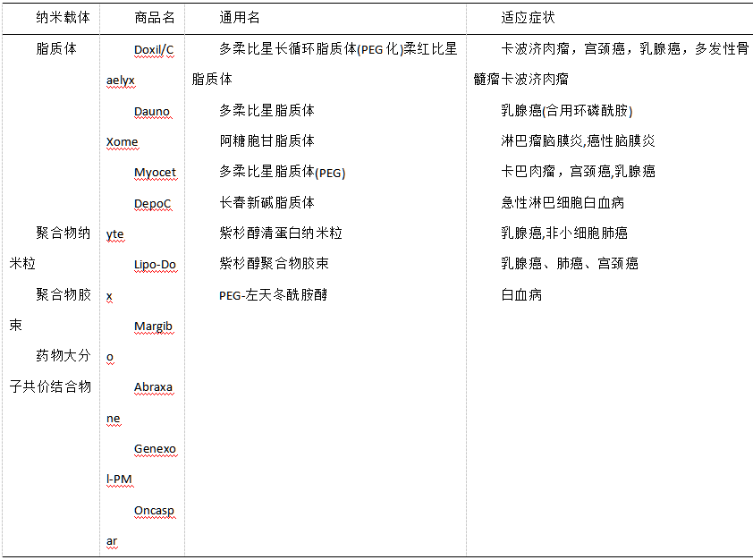
Task: Click the text 淋巴瘤脑膜炎,癌性脑膜炎
Action: pos(579,141)
